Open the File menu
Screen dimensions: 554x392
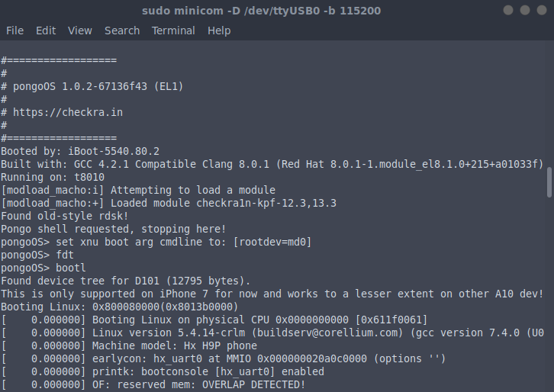[x=15, y=31]
